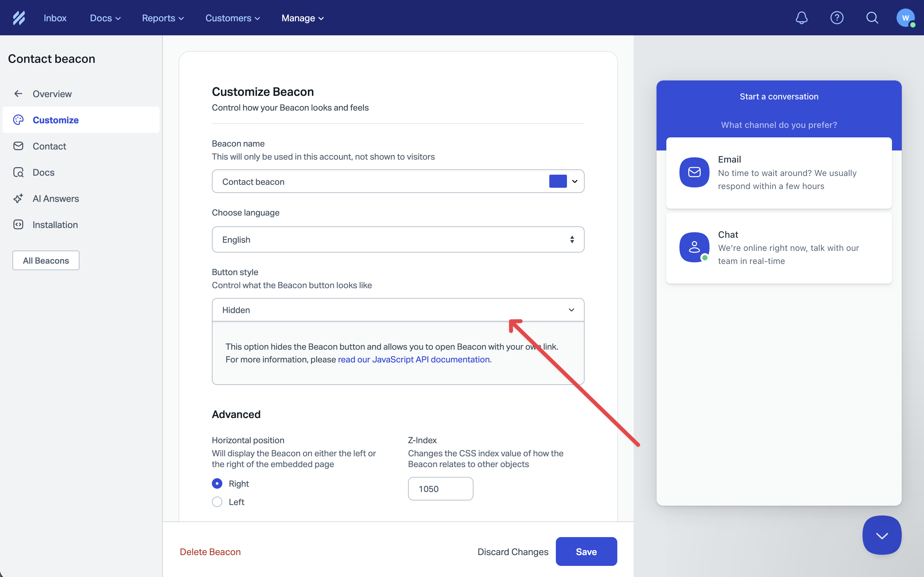
Task: Open the help question mark icon
Action: [x=837, y=18]
